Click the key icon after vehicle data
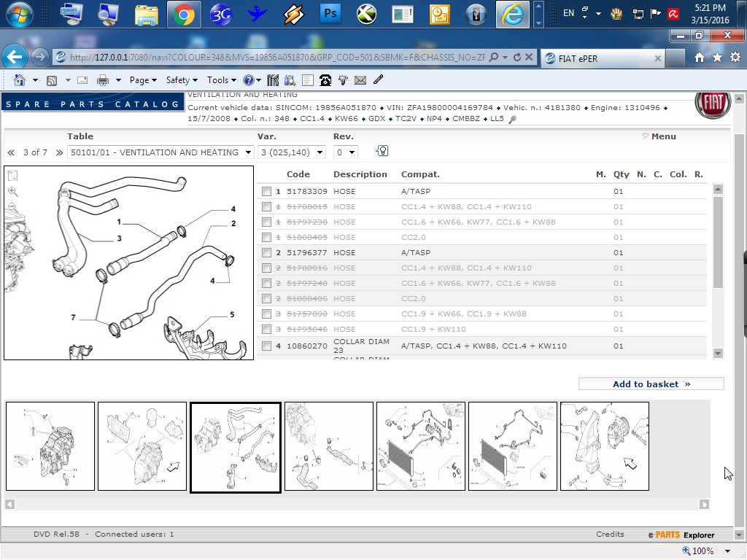This screenshot has height=560, width=747. [x=513, y=119]
